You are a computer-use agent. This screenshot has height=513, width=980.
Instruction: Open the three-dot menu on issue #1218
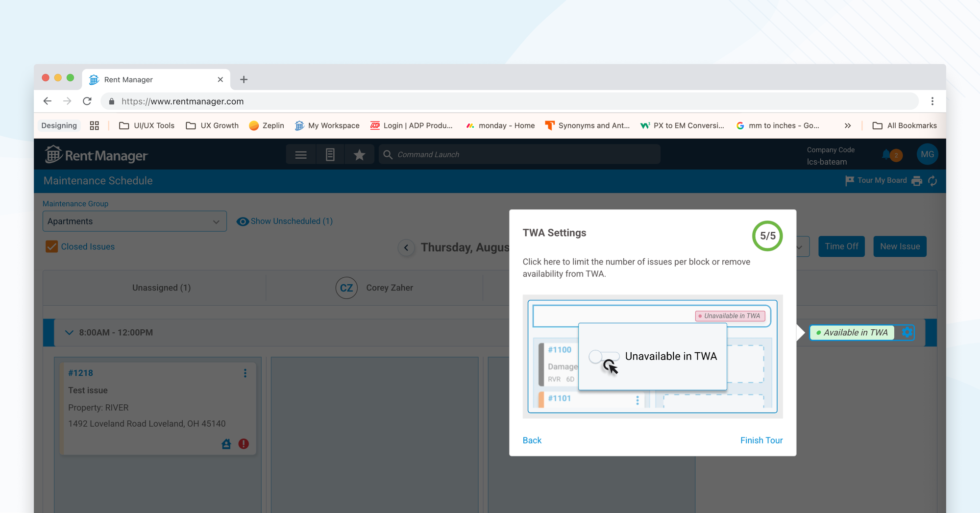(245, 373)
